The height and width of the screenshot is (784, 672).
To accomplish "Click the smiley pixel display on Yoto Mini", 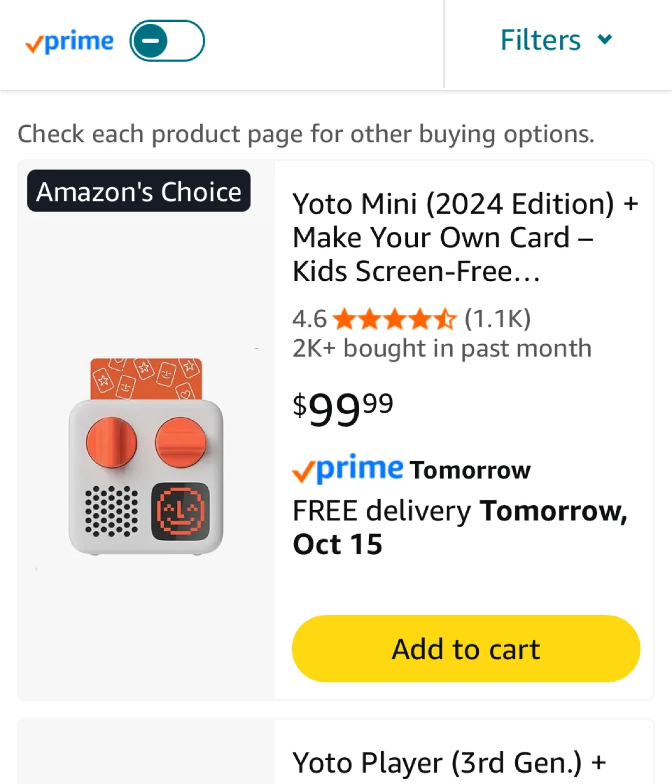I will pyautogui.click(x=180, y=511).
